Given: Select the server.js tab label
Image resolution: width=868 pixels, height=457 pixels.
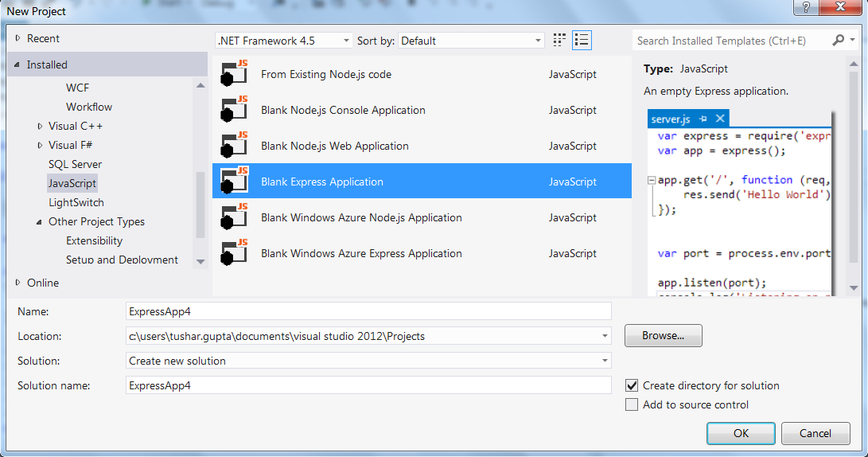Looking at the screenshot, I should [x=671, y=119].
